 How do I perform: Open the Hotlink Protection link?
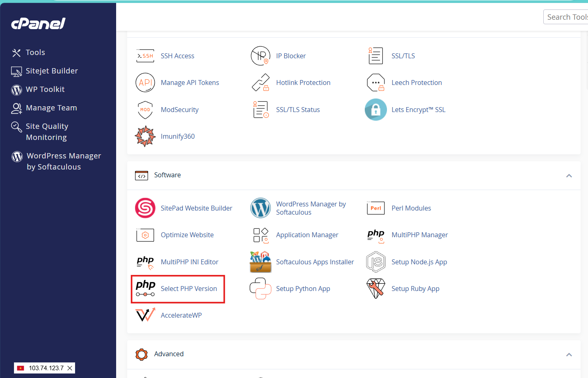pyautogui.click(x=303, y=82)
